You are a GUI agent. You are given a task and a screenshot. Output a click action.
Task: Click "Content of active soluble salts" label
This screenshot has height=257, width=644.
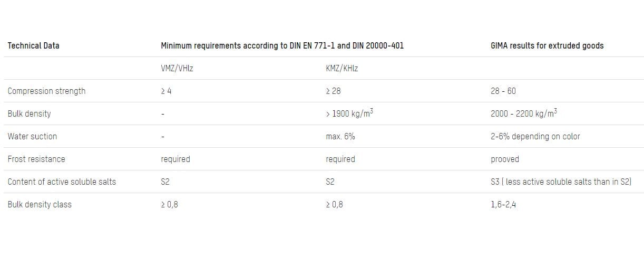(62, 182)
